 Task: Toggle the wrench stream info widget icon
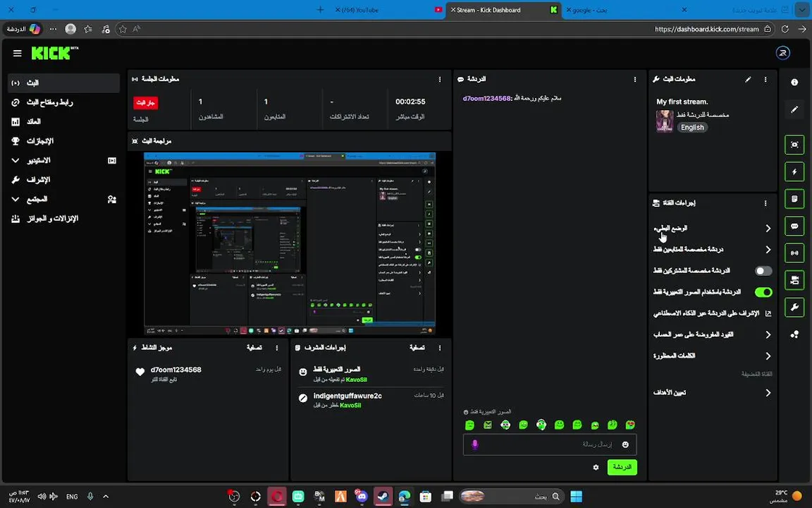tap(794, 308)
